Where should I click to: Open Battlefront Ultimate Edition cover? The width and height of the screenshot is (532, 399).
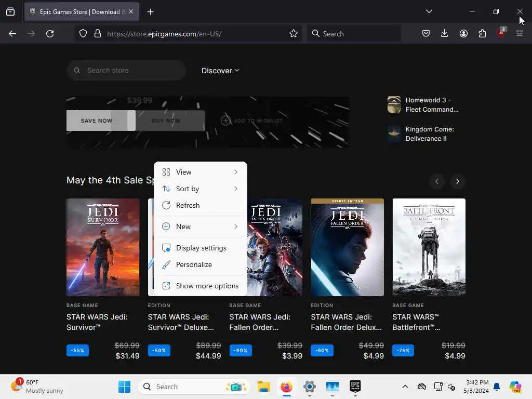(x=429, y=247)
